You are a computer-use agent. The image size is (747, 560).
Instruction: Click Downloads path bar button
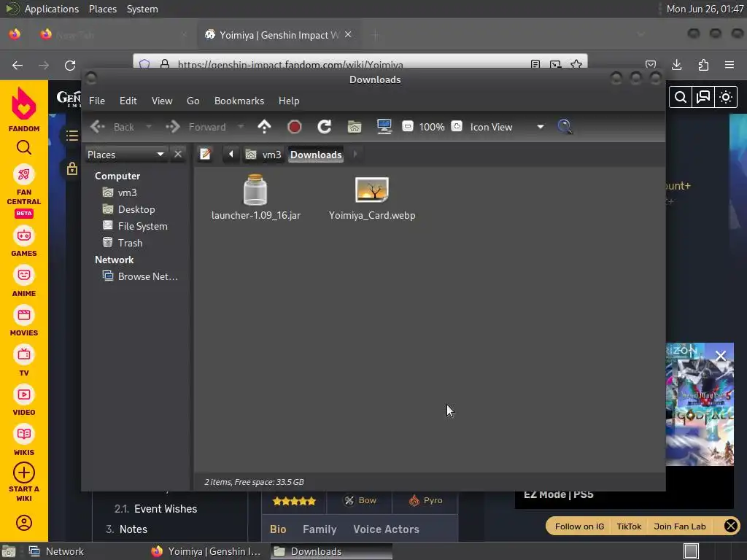(316, 155)
